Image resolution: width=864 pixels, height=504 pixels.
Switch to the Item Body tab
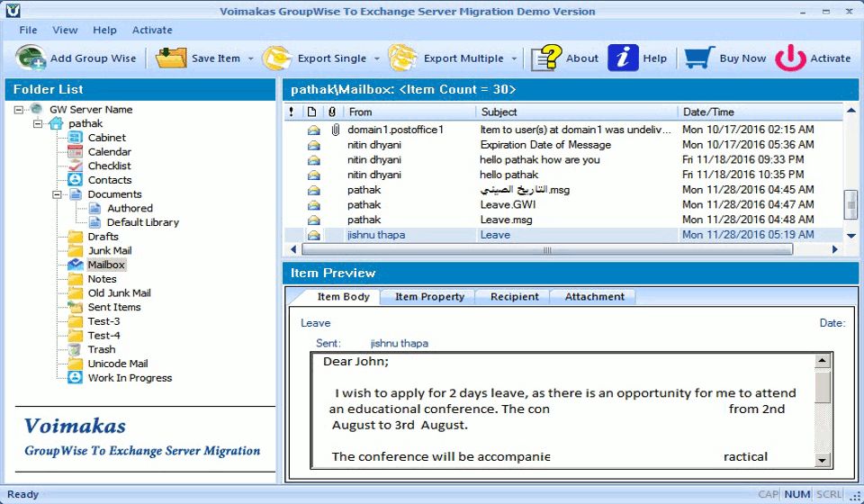pyautogui.click(x=343, y=296)
